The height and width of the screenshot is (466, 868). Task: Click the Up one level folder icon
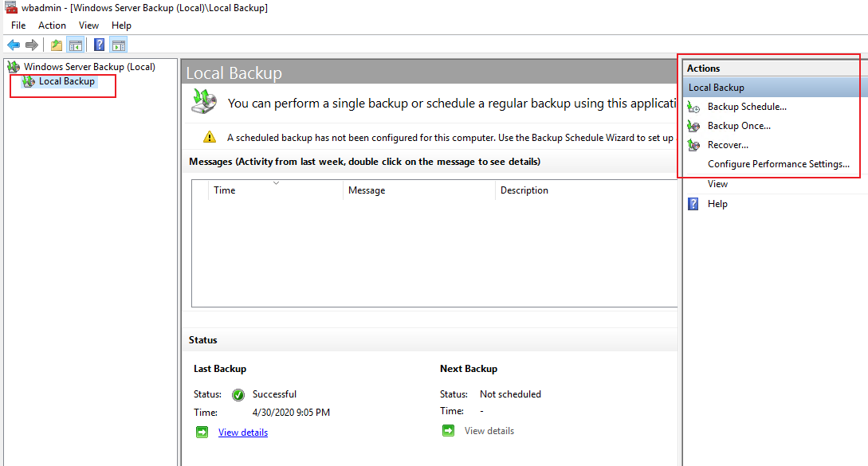(57, 45)
